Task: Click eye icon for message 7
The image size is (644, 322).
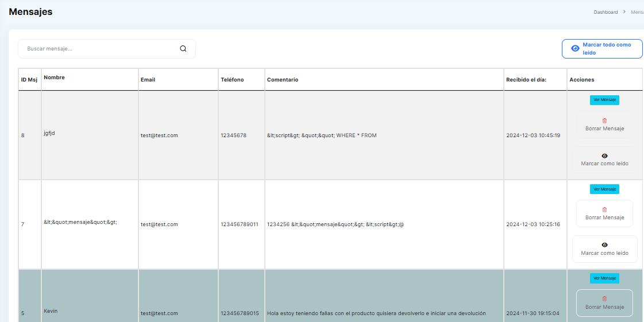Action: [x=604, y=245]
